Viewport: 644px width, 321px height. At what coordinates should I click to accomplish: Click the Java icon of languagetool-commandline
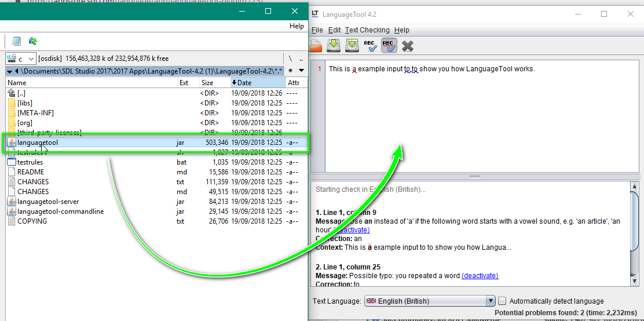click(12, 211)
